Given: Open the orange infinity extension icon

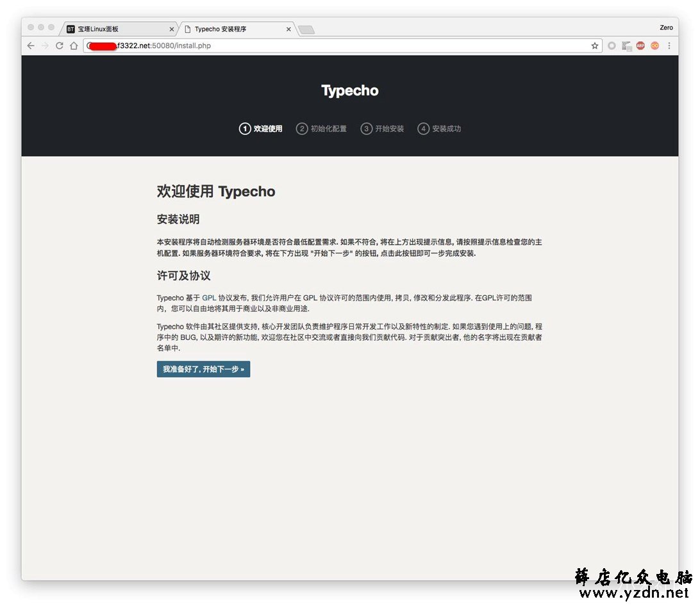Looking at the screenshot, I should [655, 45].
